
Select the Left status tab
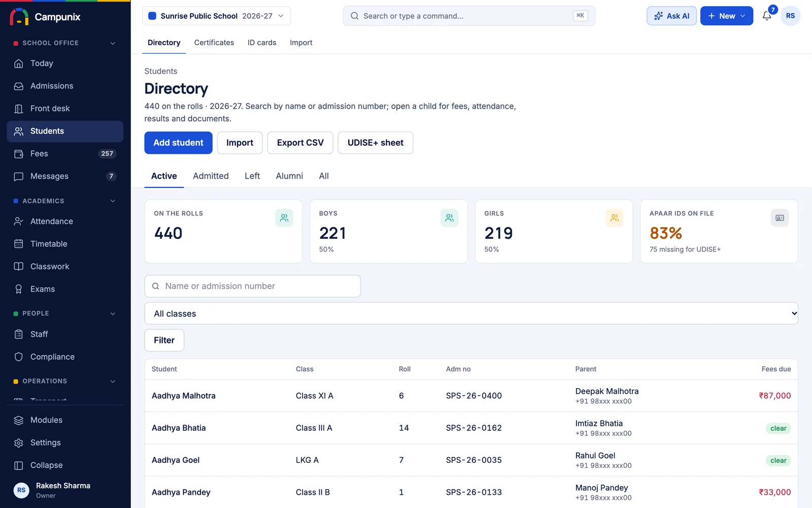pyautogui.click(x=252, y=176)
